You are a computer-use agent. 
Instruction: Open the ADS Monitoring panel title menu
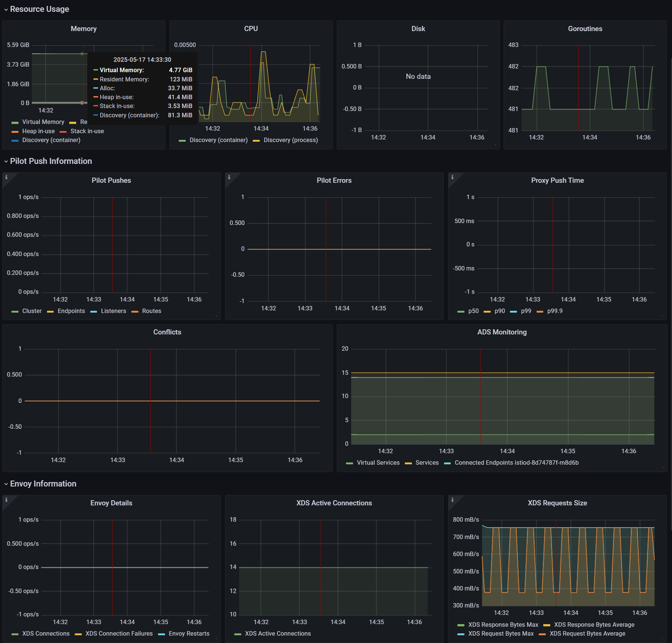[502, 332]
